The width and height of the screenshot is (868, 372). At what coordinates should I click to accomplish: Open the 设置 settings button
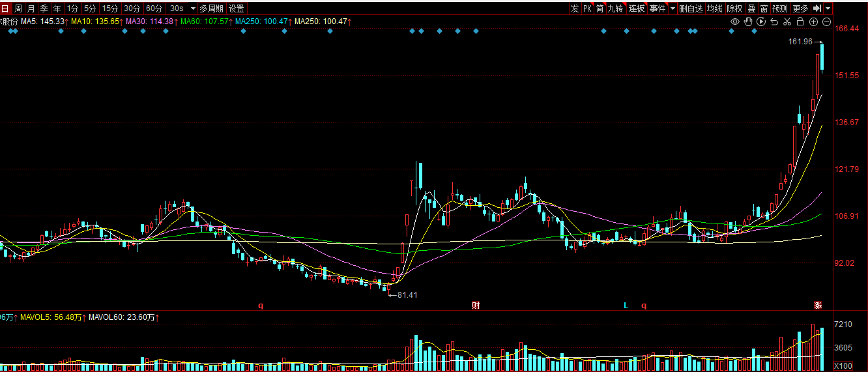point(237,8)
